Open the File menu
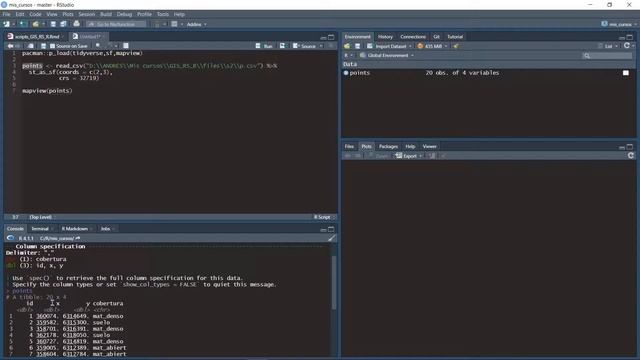 [7, 14]
